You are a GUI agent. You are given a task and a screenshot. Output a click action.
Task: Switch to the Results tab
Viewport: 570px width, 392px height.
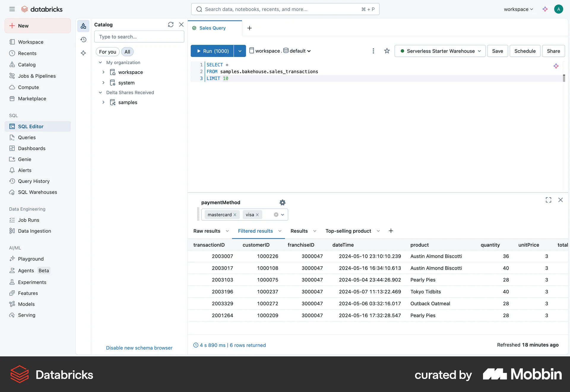point(299,231)
